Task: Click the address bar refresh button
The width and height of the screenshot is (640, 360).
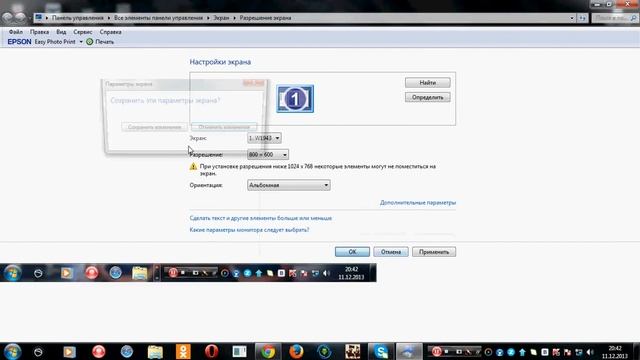Action: tap(582, 18)
